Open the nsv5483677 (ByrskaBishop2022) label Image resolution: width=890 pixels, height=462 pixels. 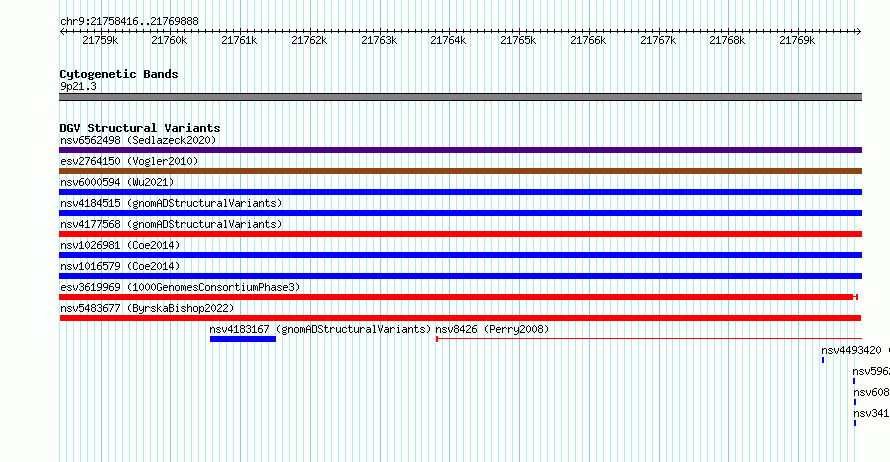147,308
